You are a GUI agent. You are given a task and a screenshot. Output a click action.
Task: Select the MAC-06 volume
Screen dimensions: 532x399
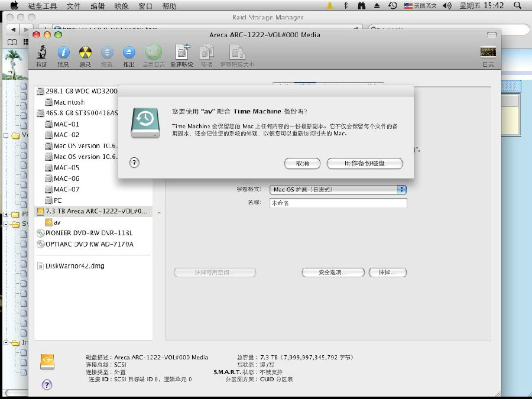pyautogui.click(x=62, y=178)
